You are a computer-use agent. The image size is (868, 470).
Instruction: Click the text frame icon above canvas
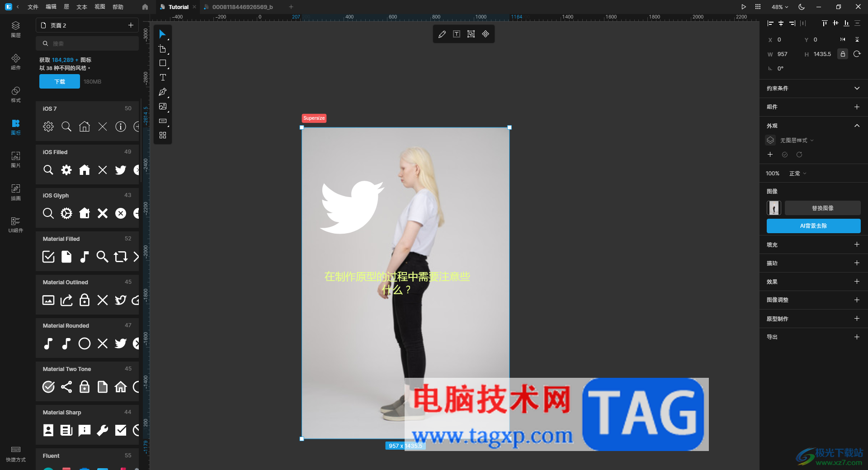[457, 34]
